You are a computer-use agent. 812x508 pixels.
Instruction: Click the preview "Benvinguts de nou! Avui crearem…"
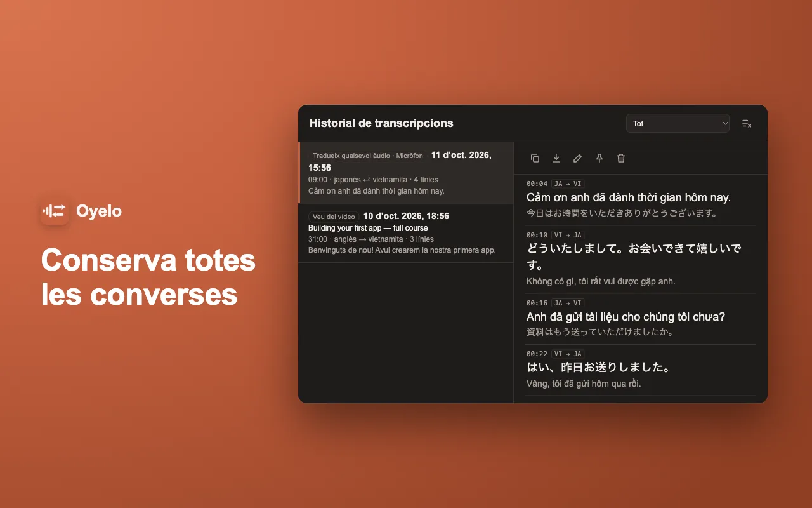coord(402,250)
